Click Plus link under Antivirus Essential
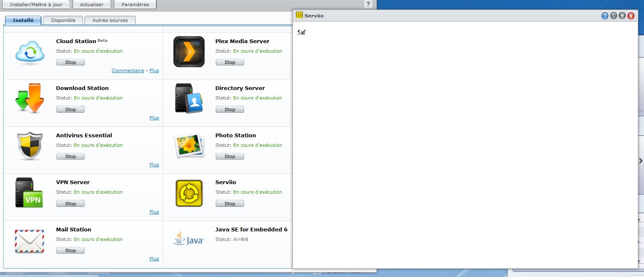 (x=154, y=165)
